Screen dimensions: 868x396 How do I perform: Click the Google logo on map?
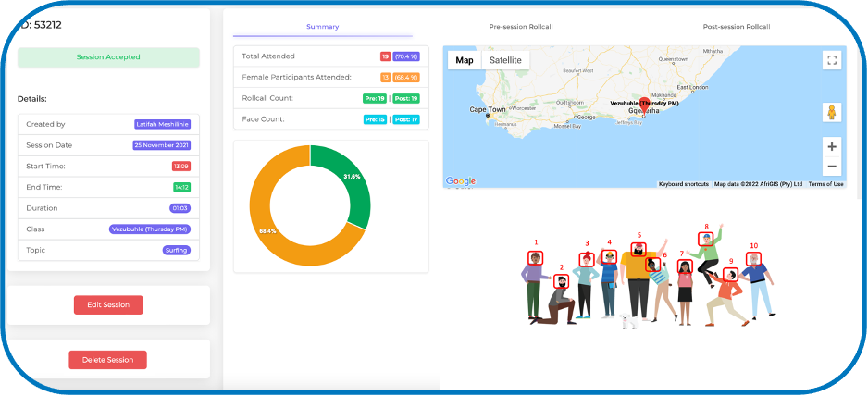[460, 181]
